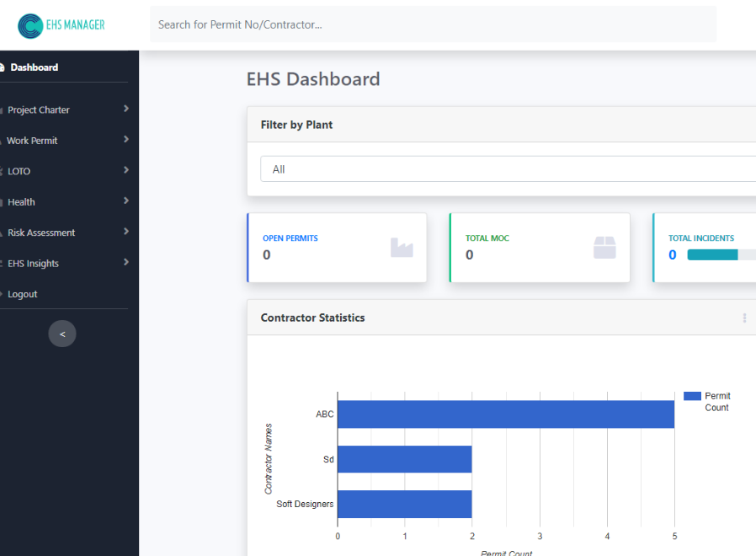Click the Search for Permit No/Contractor field

click(433, 24)
